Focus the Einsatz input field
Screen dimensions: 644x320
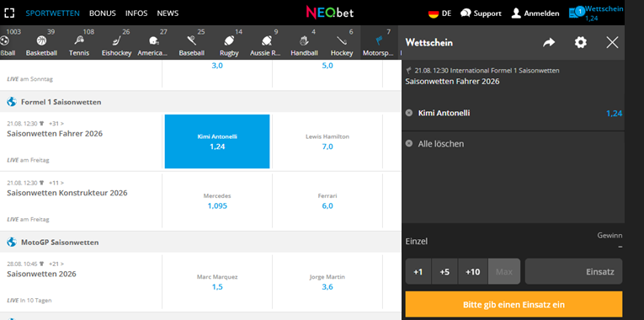(x=574, y=271)
